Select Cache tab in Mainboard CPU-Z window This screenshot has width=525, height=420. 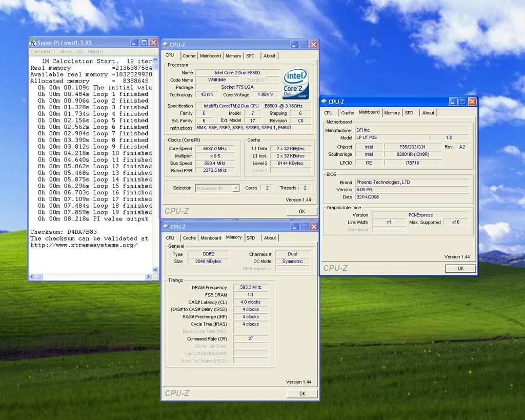348,113
